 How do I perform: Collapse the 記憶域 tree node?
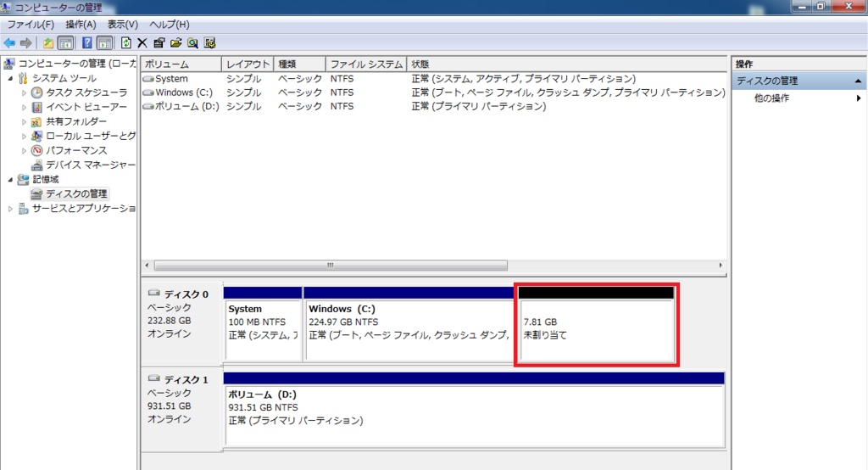[10, 180]
